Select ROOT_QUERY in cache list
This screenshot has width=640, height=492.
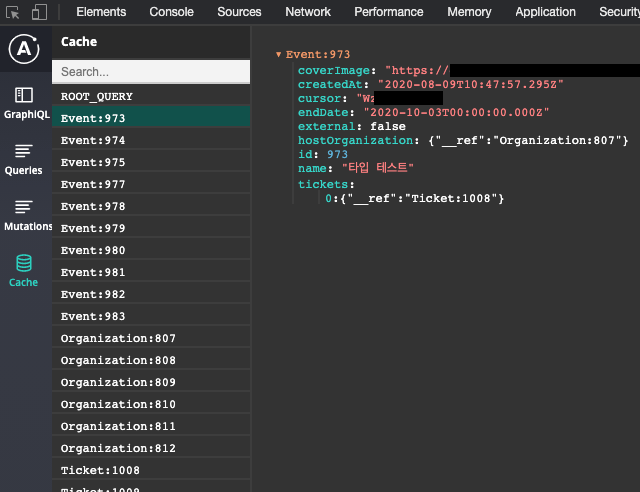151,96
